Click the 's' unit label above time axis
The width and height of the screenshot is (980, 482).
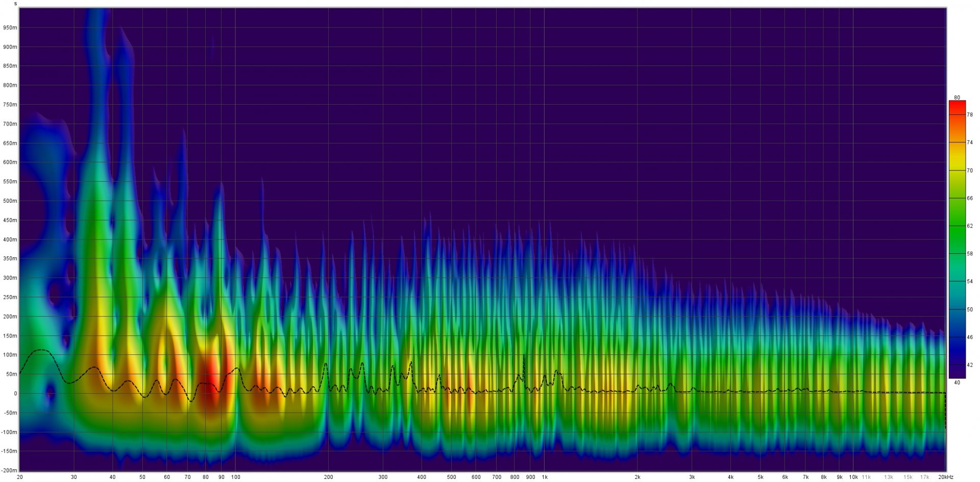[x=15, y=4]
